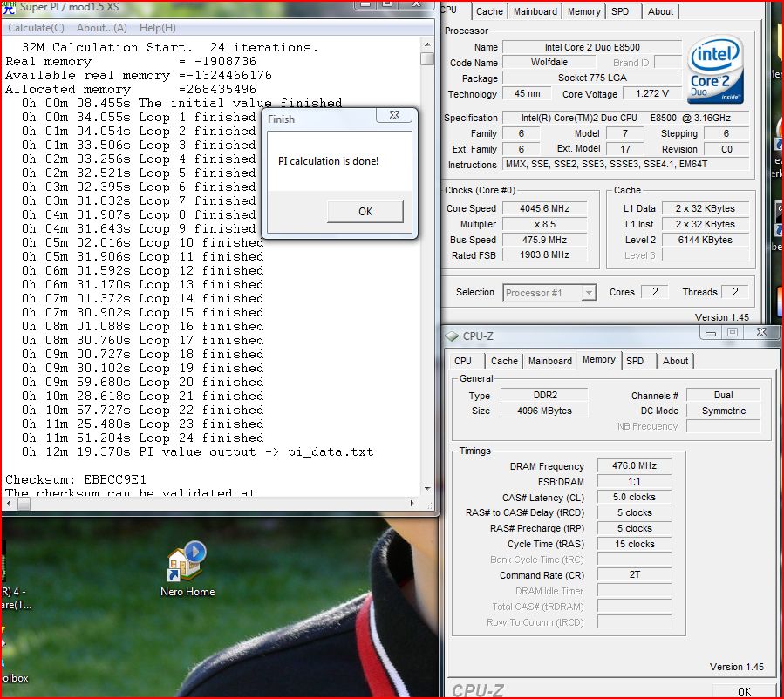Click the memory Size 4096 MBytes value
This screenshot has width=784, height=699.
point(544,411)
